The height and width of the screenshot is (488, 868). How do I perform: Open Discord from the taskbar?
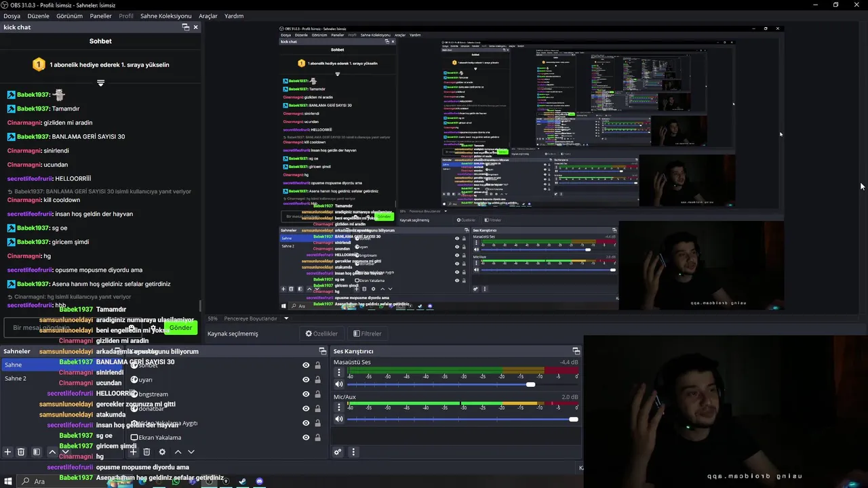click(259, 481)
